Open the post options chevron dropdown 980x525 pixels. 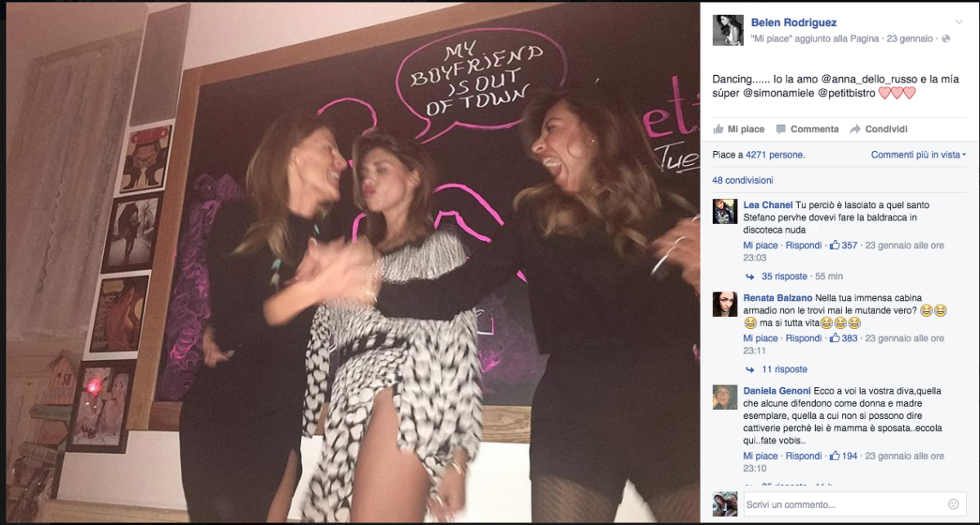pyautogui.click(x=959, y=22)
